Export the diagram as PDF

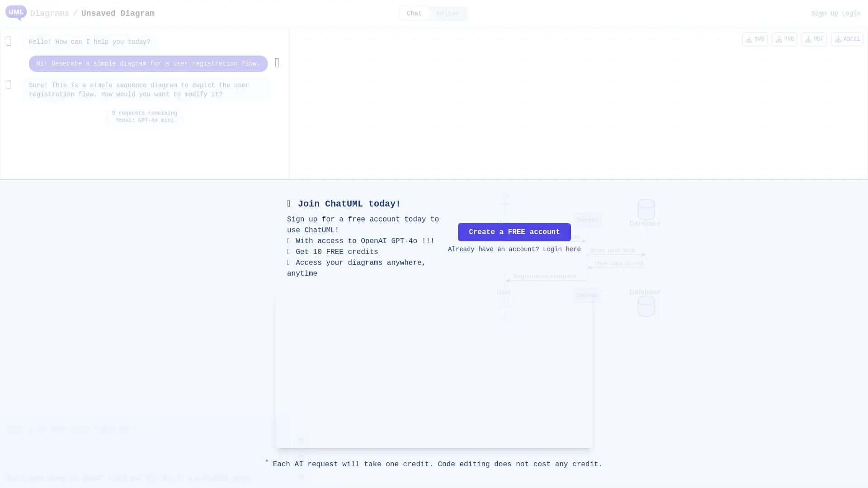point(813,39)
